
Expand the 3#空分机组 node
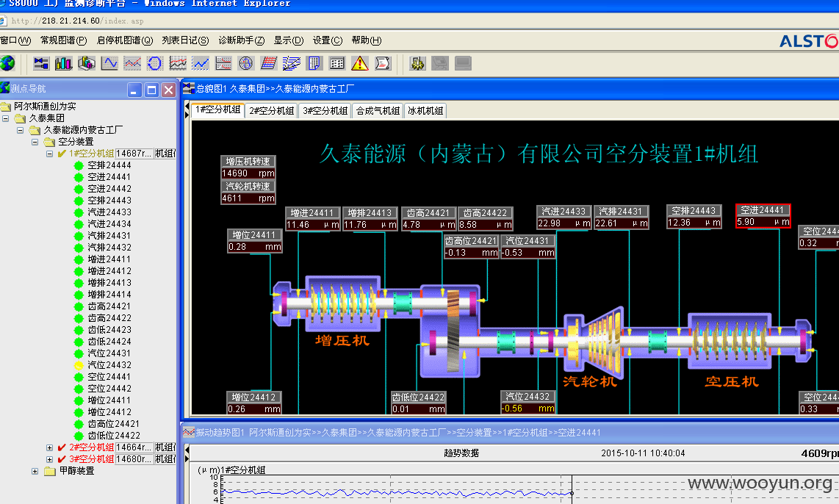[x=49, y=460]
